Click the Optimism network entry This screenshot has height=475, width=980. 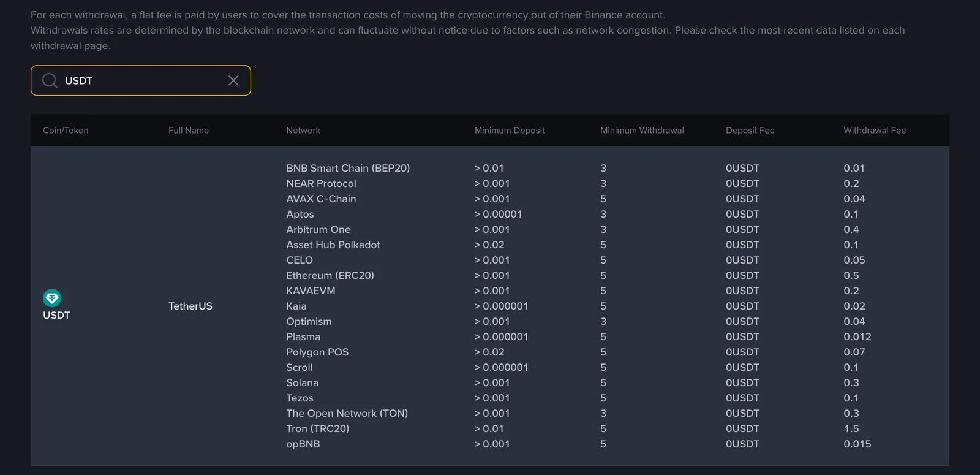(309, 321)
